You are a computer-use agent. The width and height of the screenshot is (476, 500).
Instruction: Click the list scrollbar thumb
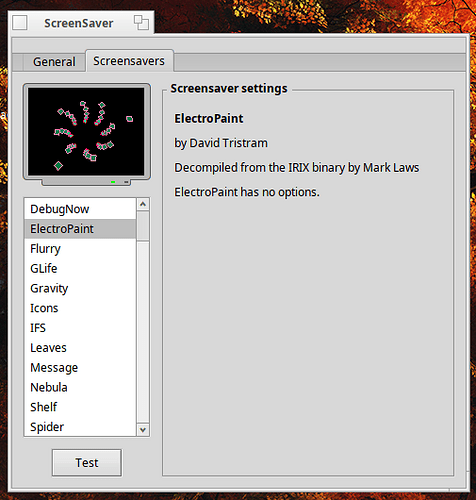[x=143, y=225]
